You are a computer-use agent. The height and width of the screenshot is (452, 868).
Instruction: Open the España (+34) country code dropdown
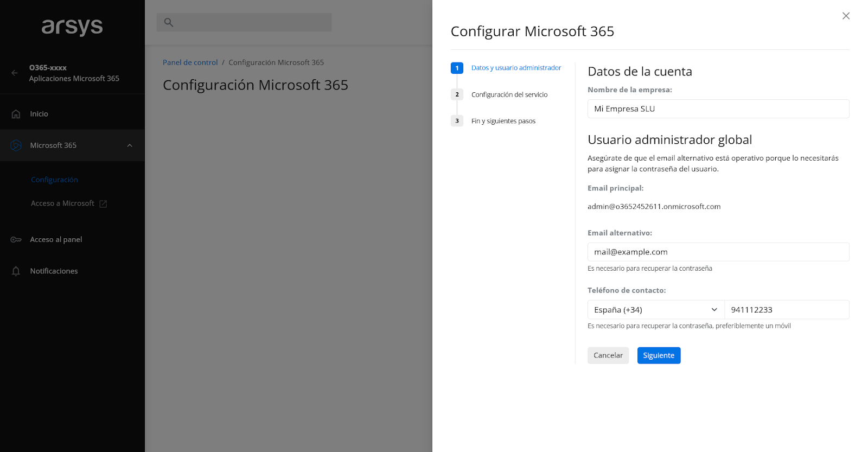point(656,310)
